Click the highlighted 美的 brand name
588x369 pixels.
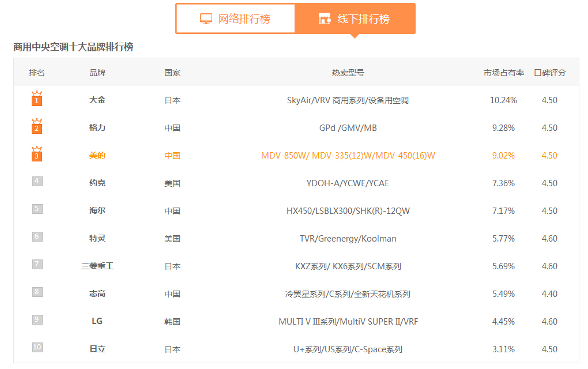click(x=97, y=156)
